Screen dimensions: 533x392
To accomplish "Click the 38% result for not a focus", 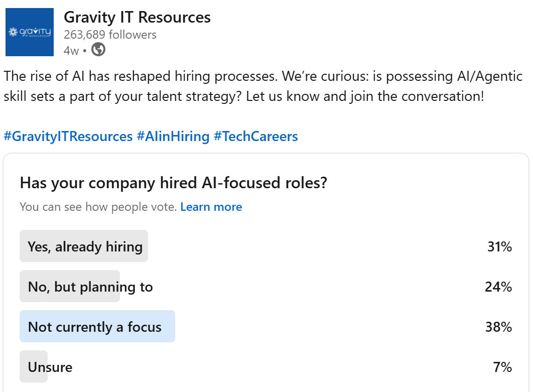I will [x=499, y=327].
